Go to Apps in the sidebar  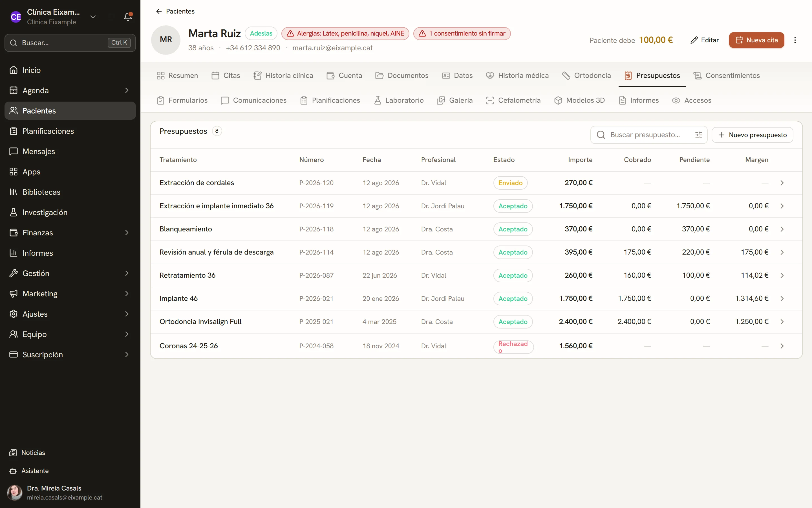point(70,172)
